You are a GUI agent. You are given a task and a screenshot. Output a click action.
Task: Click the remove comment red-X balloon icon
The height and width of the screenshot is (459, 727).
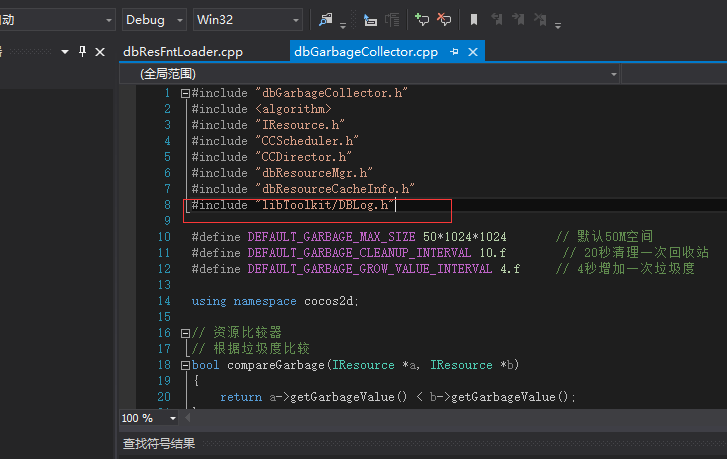click(444, 19)
